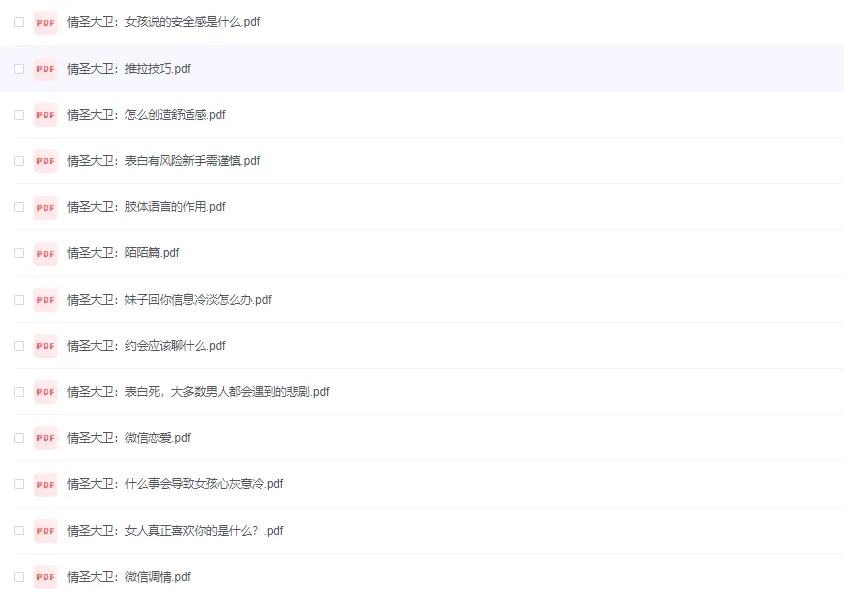Check the box for 微信恋爱.pdf
Image resolution: width=844 pixels, height=589 pixels.
(19, 438)
